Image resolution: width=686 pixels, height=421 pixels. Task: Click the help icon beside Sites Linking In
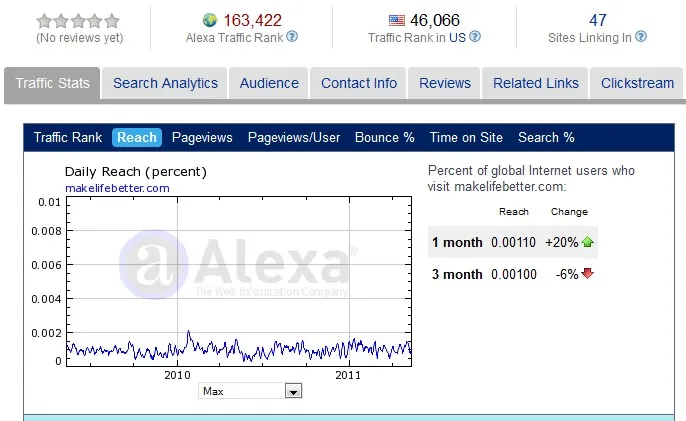(641, 37)
